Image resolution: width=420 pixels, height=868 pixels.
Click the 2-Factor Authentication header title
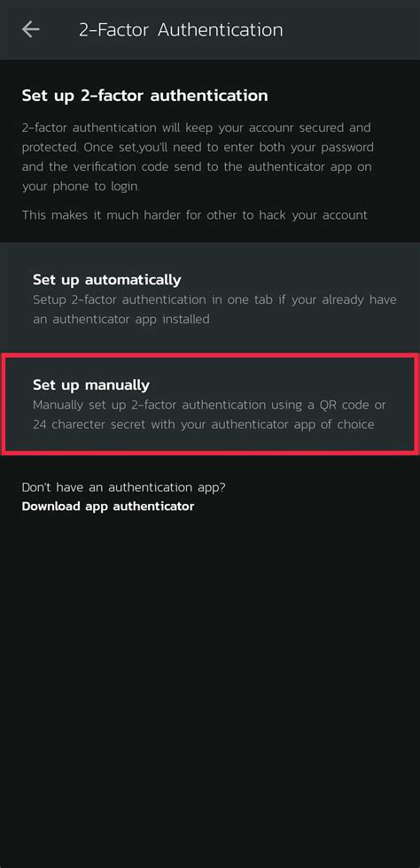point(181,29)
